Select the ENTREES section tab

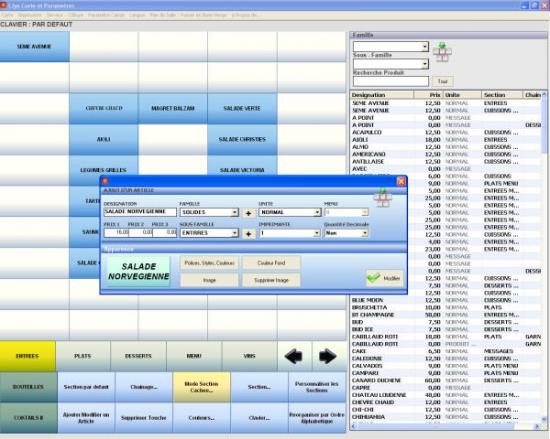[27, 356]
